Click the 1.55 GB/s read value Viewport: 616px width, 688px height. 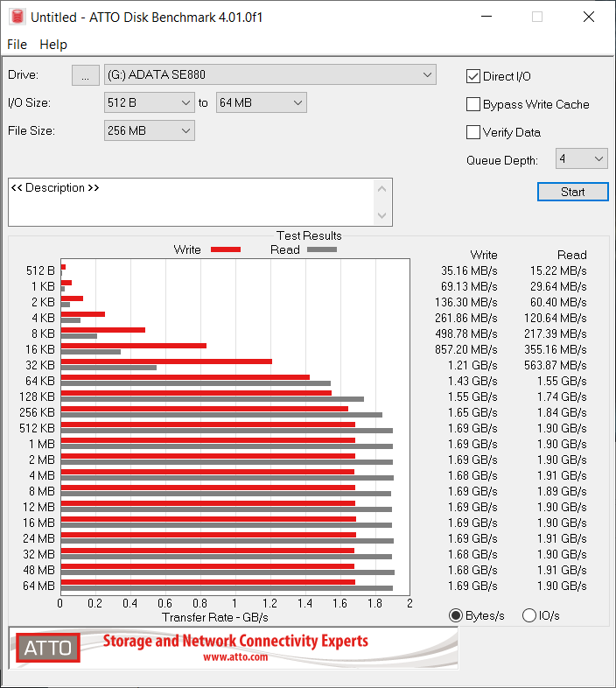click(x=562, y=382)
